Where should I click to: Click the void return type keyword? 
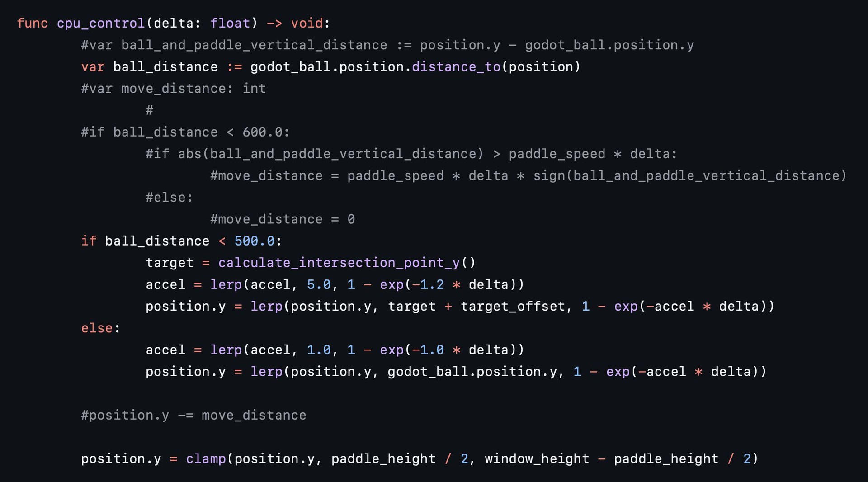point(307,23)
